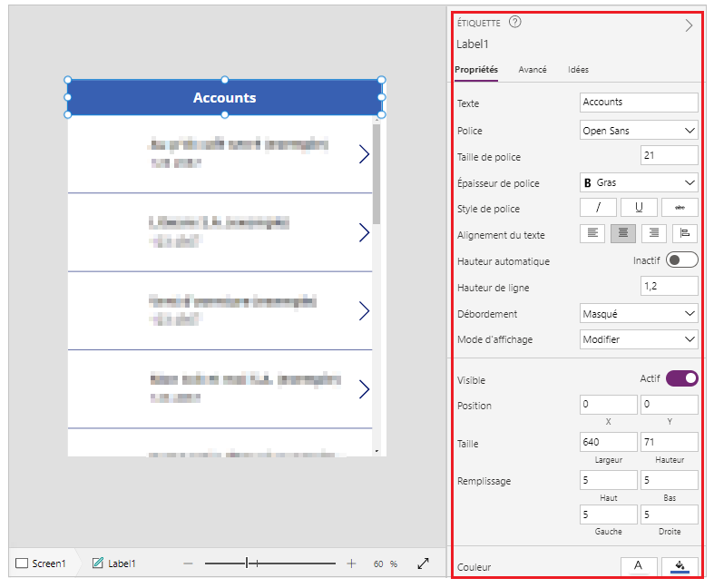Align text to the right
The width and height of the screenshot is (714, 588).
(653, 233)
